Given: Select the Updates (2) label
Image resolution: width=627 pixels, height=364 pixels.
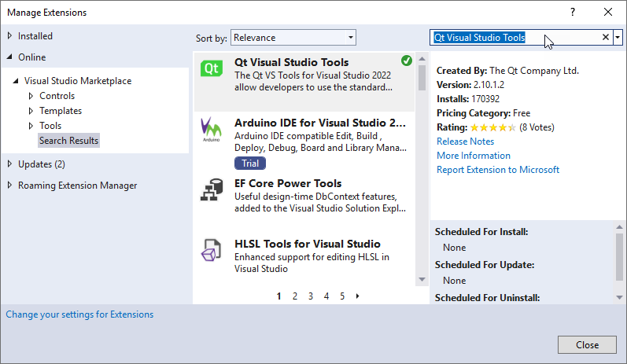Looking at the screenshot, I should (x=42, y=164).
